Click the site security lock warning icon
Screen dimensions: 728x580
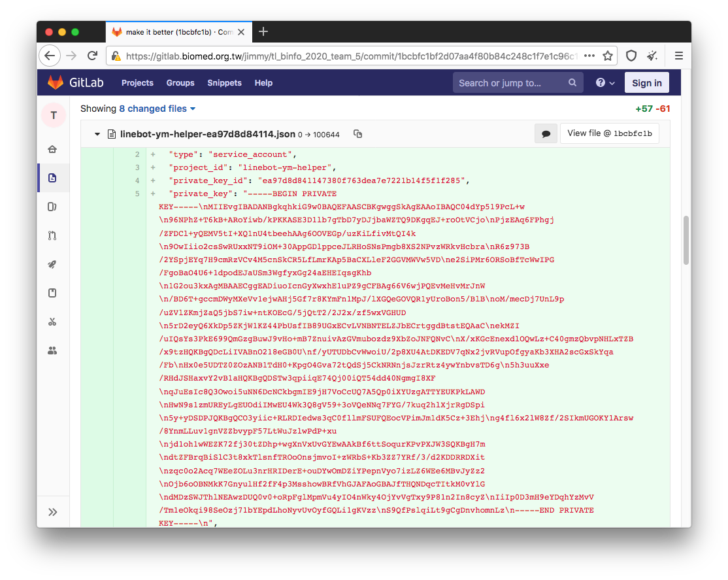coord(116,56)
